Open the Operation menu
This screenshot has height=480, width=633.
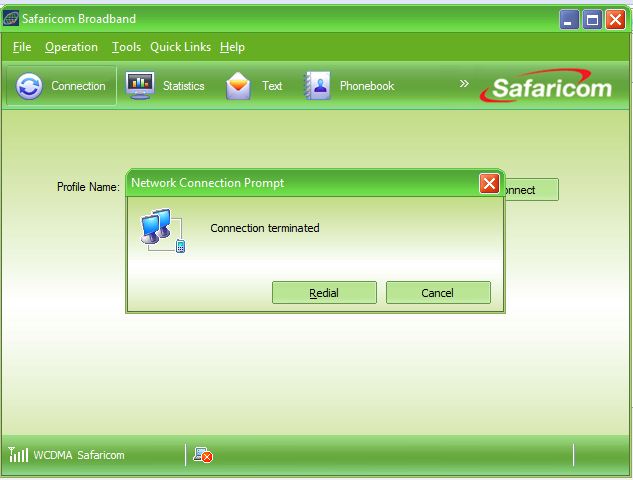click(71, 47)
